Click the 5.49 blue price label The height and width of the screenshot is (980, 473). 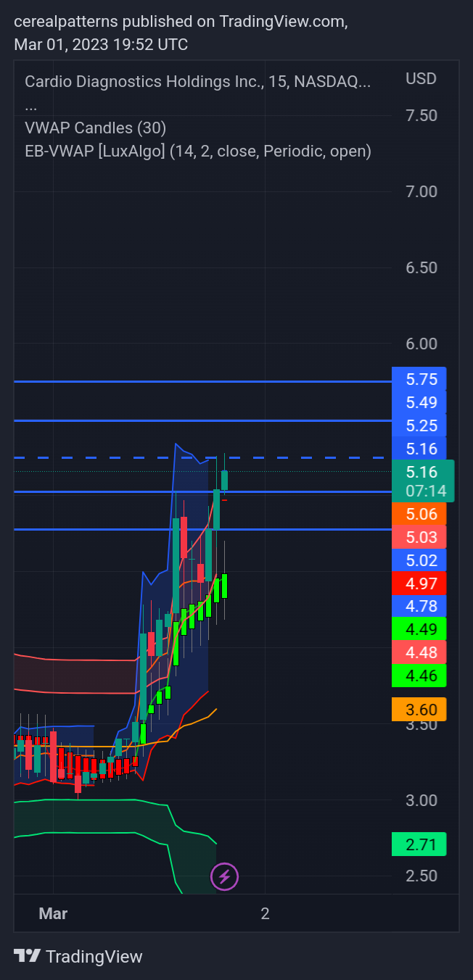[419, 402]
